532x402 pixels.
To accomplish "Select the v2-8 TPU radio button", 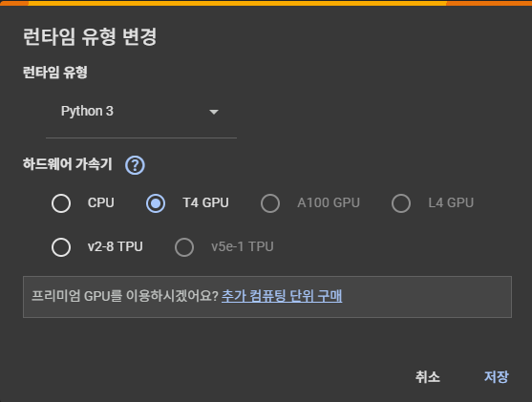I will (x=61, y=247).
